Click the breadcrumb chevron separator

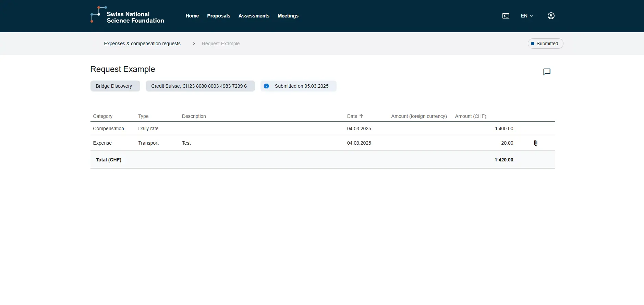pyautogui.click(x=194, y=44)
